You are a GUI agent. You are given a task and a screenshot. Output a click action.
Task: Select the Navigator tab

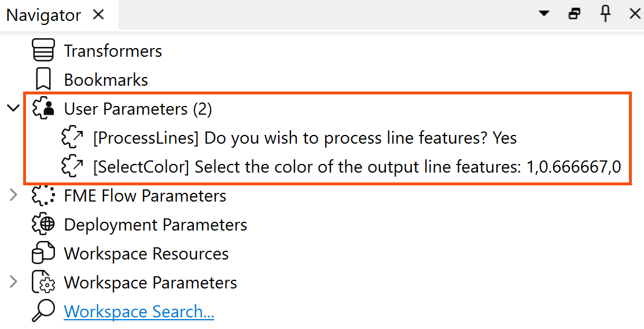(x=43, y=15)
